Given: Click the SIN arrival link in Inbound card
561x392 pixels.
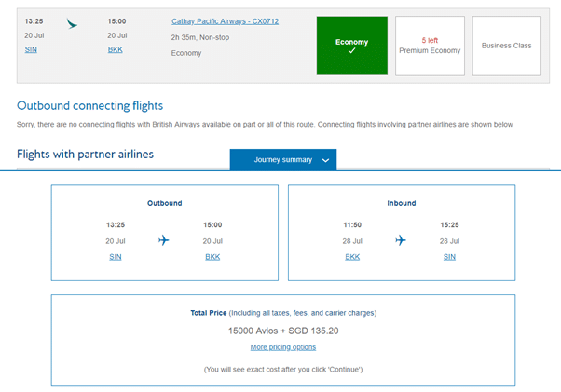Looking at the screenshot, I should click(449, 256).
